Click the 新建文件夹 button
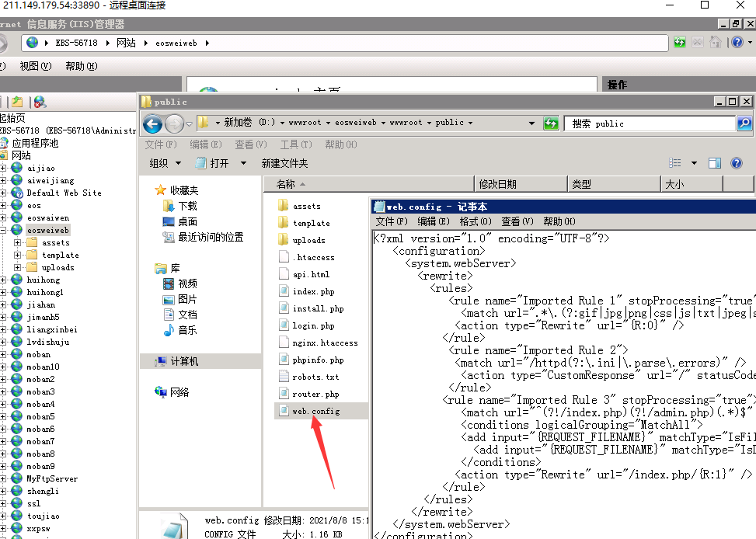Image resolution: width=756 pixels, height=539 pixels. (284, 163)
